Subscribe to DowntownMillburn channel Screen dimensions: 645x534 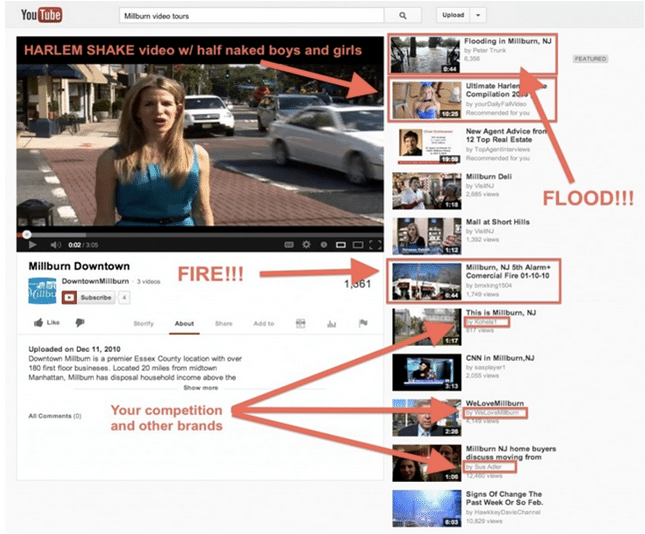pos(91,297)
